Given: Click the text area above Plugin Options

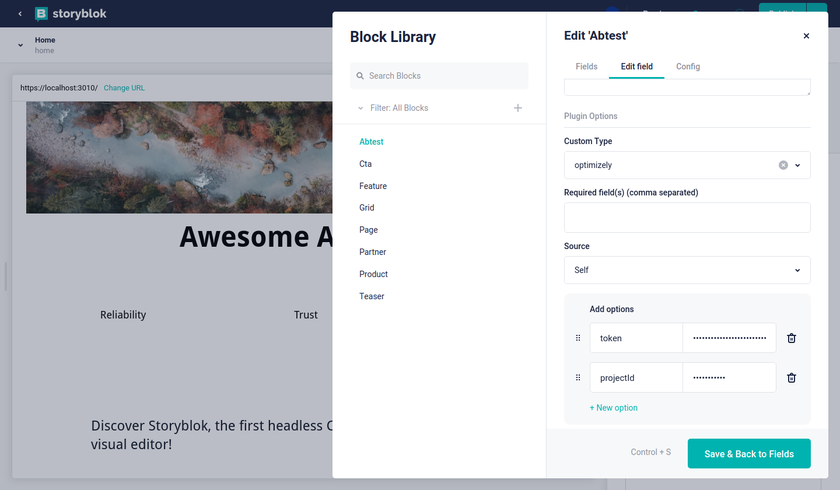Looking at the screenshot, I should (x=687, y=87).
